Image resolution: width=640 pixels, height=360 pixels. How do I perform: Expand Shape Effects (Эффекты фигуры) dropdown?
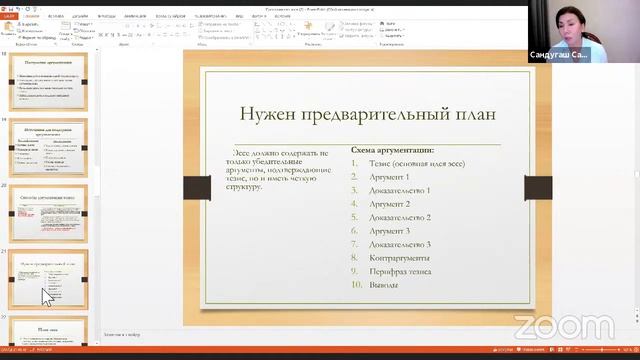tap(358, 36)
